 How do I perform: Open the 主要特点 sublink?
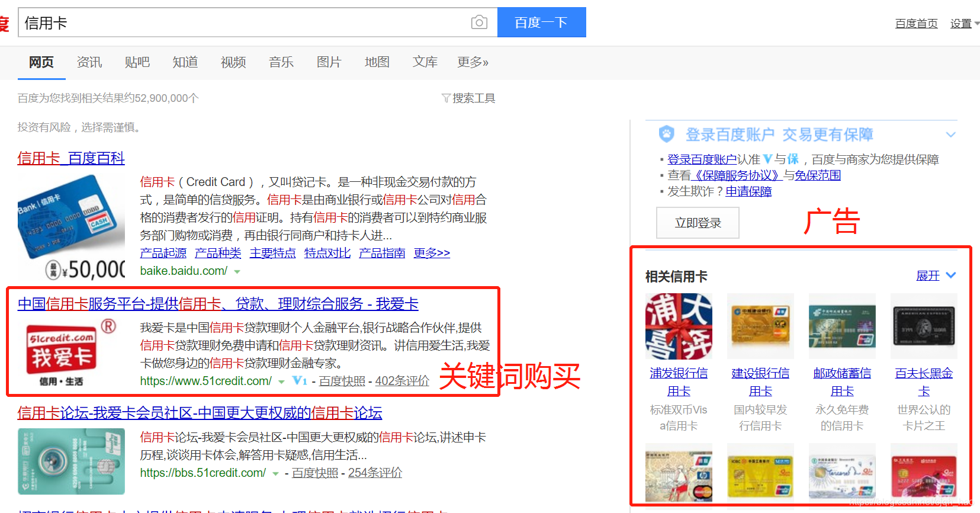(273, 253)
